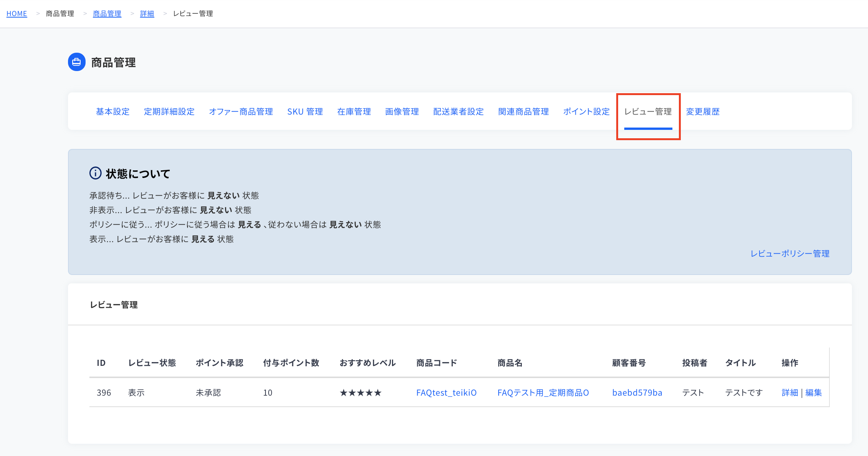868x456 pixels.
Task: Go to HOME in breadcrumb
Action: point(17,13)
